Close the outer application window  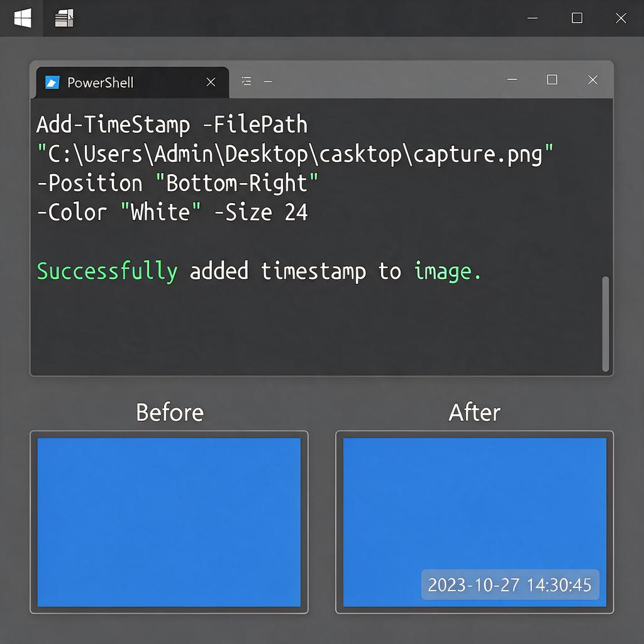[621, 18]
